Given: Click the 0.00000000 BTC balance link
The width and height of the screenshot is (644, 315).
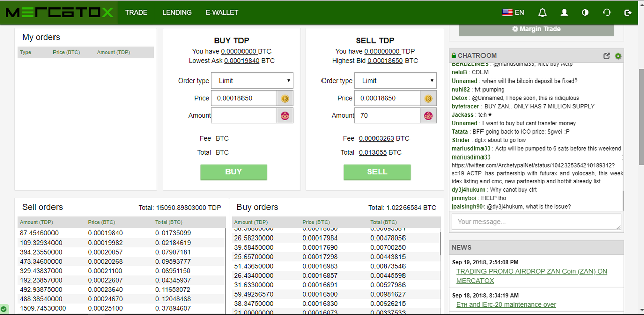Looking at the screenshot, I should 239,51.
